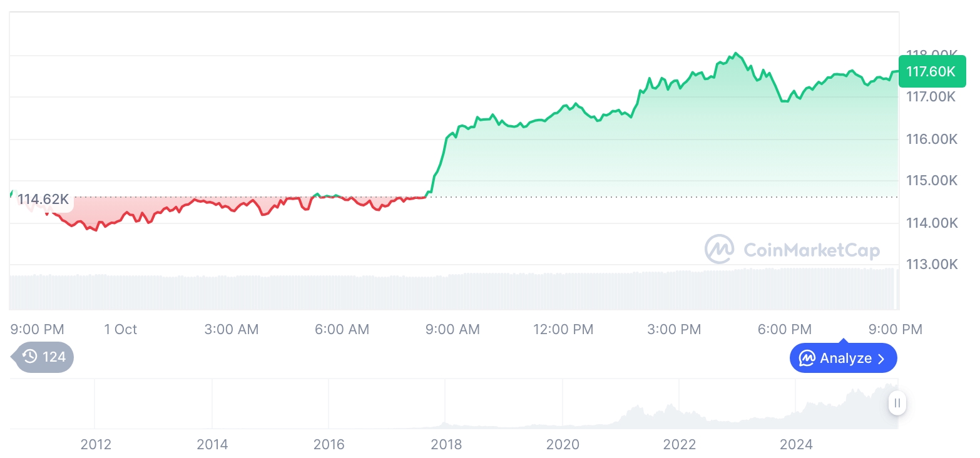Click the 114.62K opening price label
The width and height of the screenshot is (980, 458).
(43, 200)
